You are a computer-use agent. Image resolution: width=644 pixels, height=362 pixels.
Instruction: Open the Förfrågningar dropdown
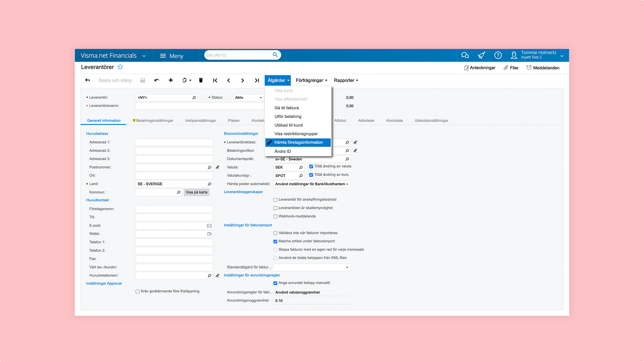311,80
